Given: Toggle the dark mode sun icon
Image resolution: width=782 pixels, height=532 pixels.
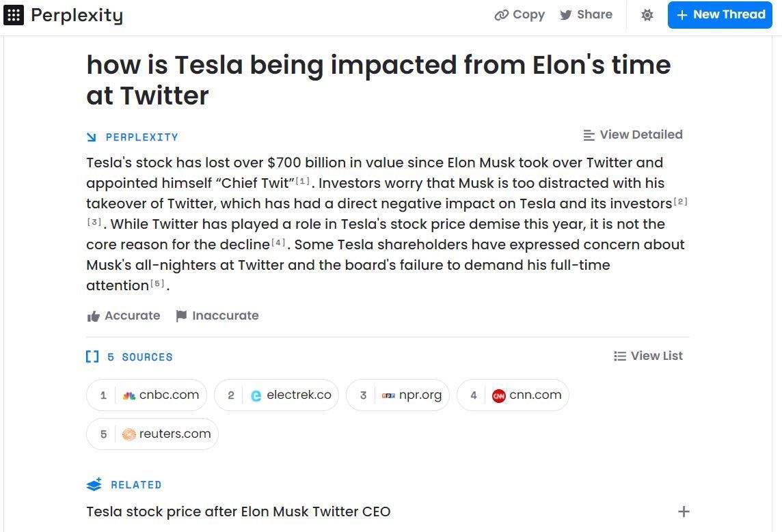Looking at the screenshot, I should [647, 15].
